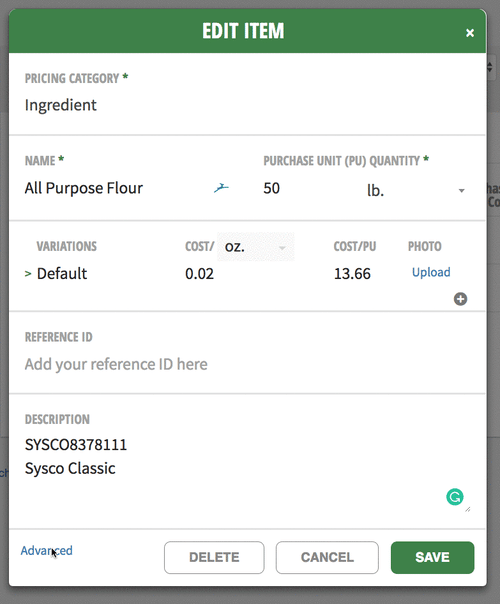
Task: Save the item changes
Action: coord(433,557)
